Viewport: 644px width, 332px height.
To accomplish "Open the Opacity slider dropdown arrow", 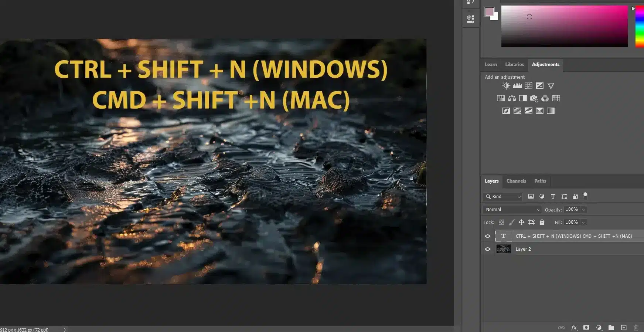I will (584, 210).
